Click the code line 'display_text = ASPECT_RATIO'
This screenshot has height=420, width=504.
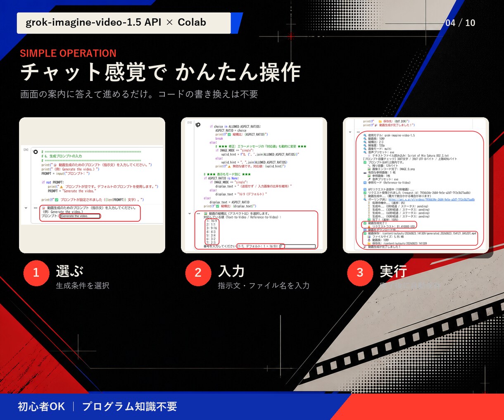[229, 202]
